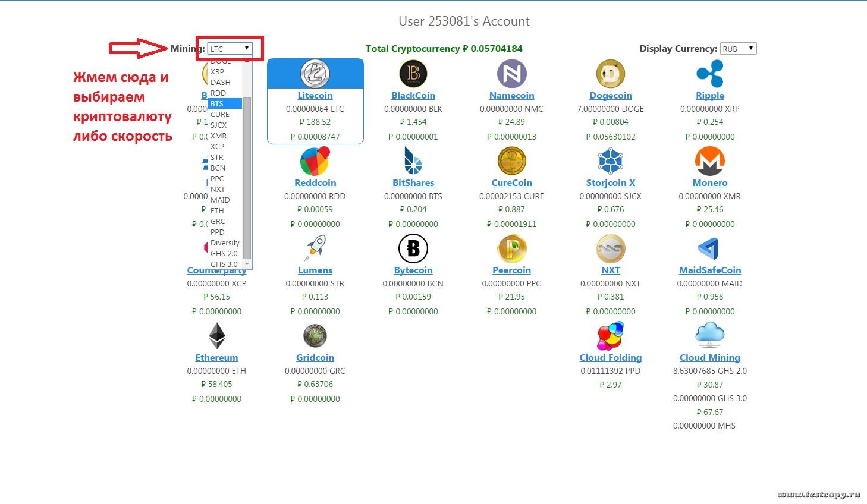Choose BTS in the mining list
Image resolution: width=867 pixels, height=504 pixels.
pyautogui.click(x=225, y=103)
